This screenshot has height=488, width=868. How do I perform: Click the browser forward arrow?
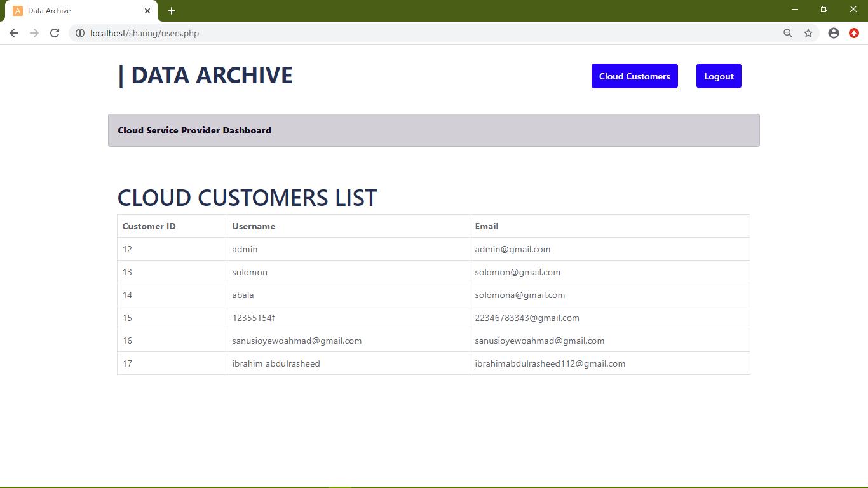pos(34,33)
